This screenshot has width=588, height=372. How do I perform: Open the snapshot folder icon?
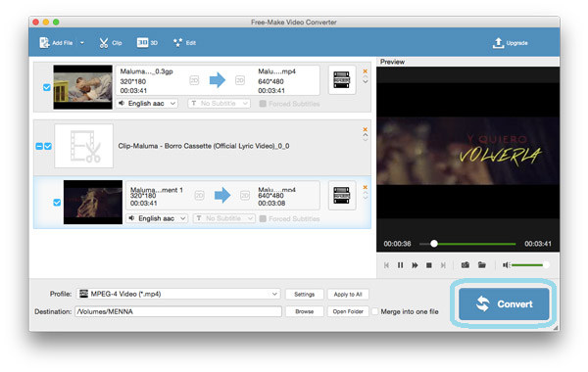click(482, 265)
